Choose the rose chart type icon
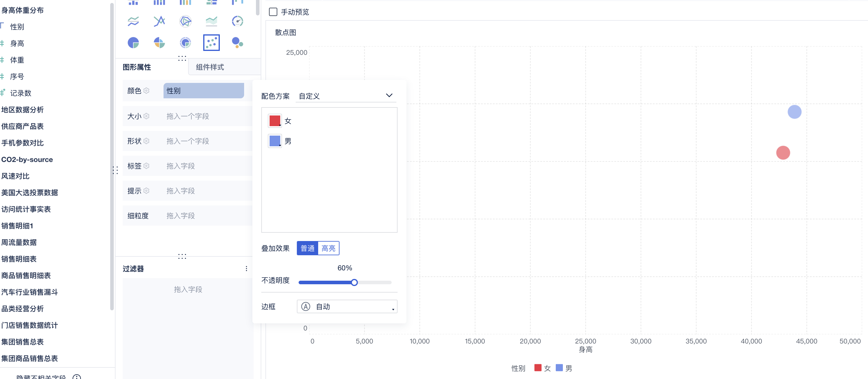The image size is (868, 379). [x=159, y=43]
